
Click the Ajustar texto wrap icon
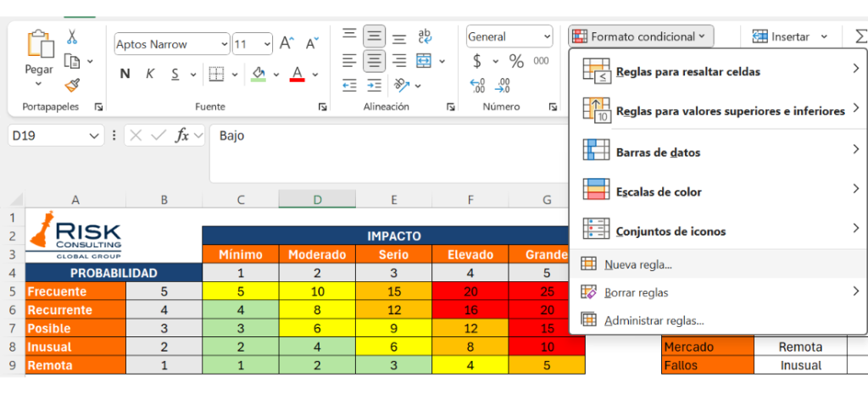tap(426, 36)
